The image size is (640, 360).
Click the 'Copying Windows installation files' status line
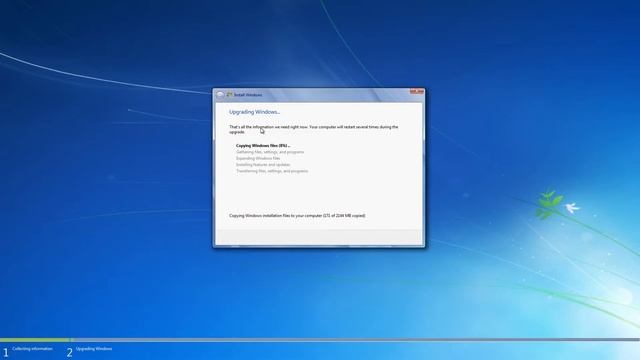pos(297,216)
